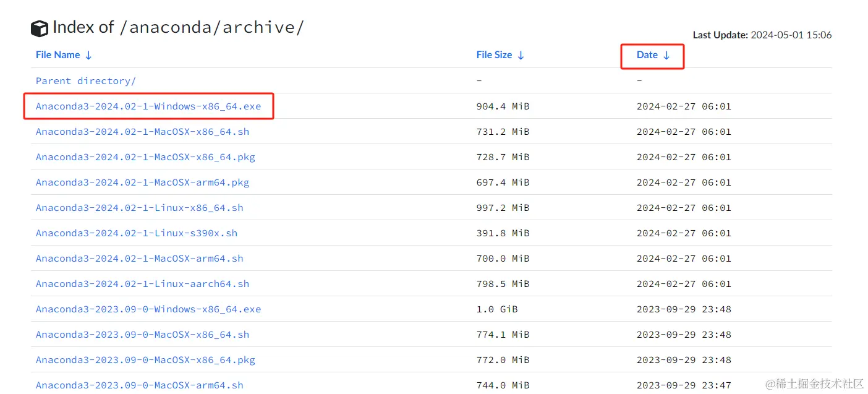The height and width of the screenshot is (394, 868).
Task: Click the 697.4 MiB file size
Action: pyautogui.click(x=503, y=182)
